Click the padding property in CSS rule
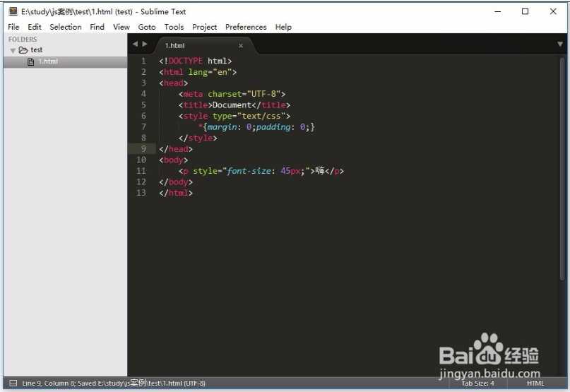570x392 pixels. click(x=273, y=127)
